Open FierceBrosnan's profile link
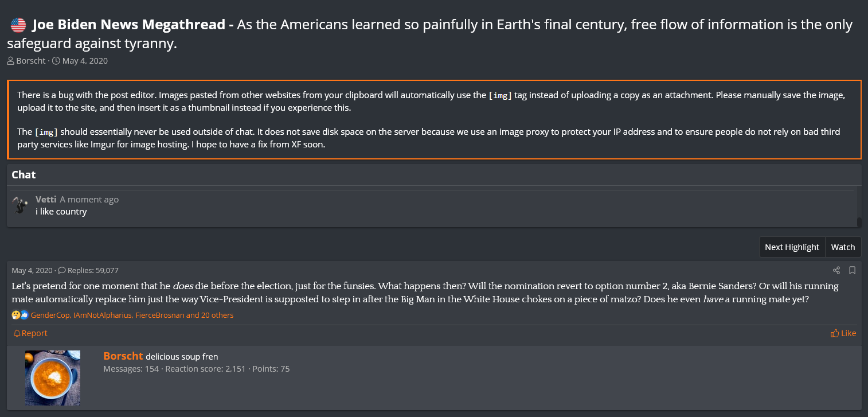The width and height of the screenshot is (868, 417). (159, 315)
